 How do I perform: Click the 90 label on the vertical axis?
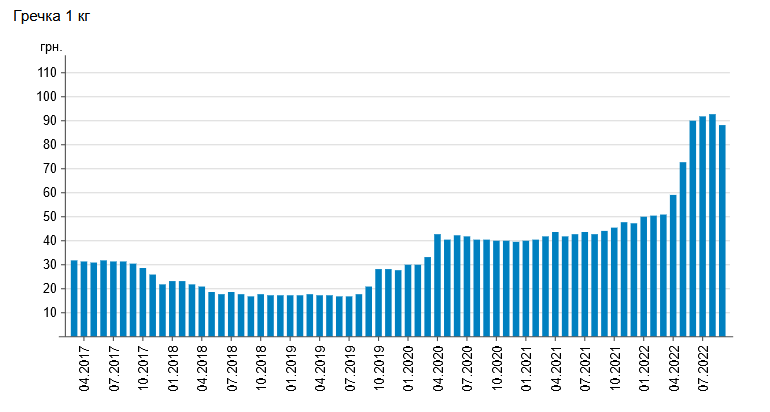(x=50, y=121)
